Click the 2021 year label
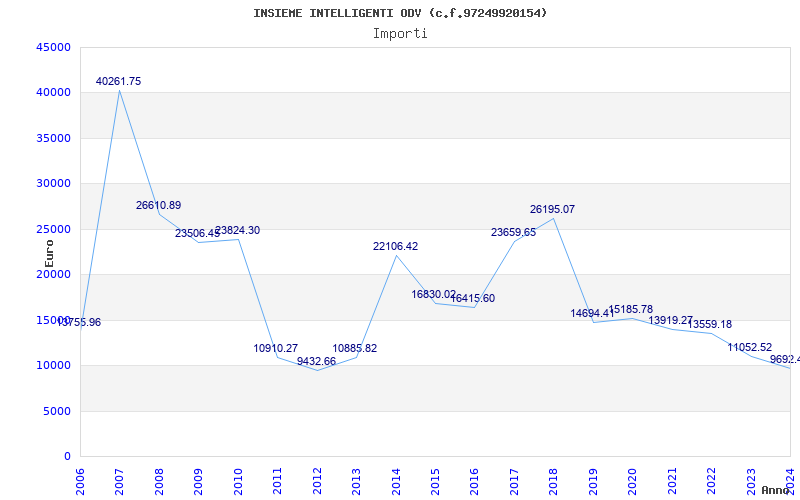Screen dimensions: 800x500 (672, 481)
